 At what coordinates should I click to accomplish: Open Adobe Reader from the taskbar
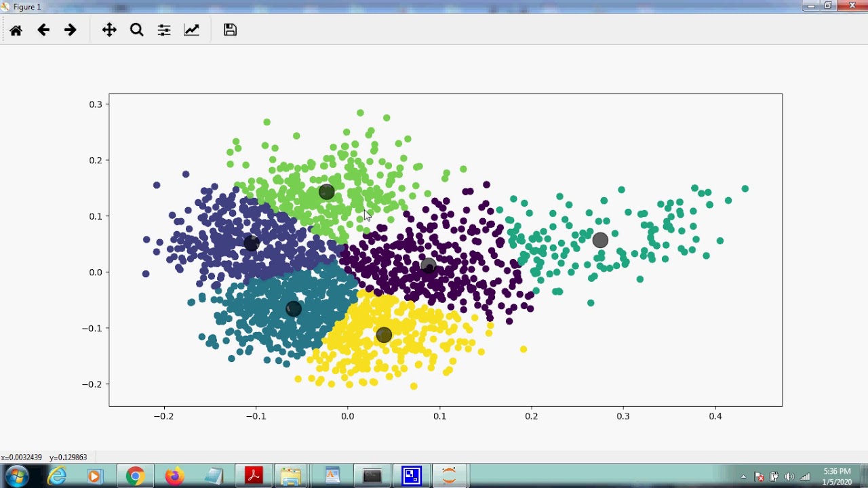click(254, 476)
